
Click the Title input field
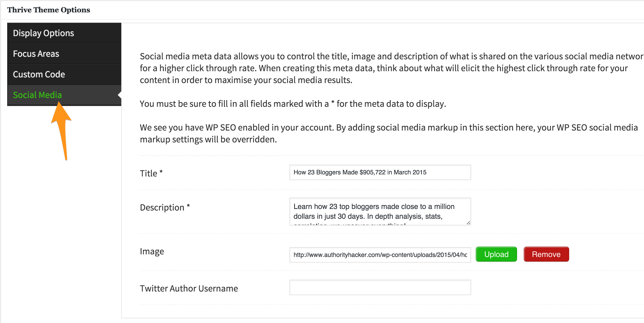point(380,172)
